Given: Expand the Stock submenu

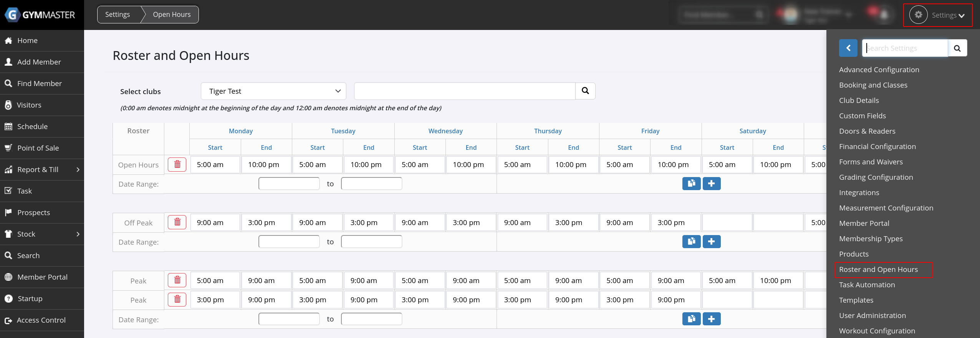Looking at the screenshot, I should coord(42,234).
